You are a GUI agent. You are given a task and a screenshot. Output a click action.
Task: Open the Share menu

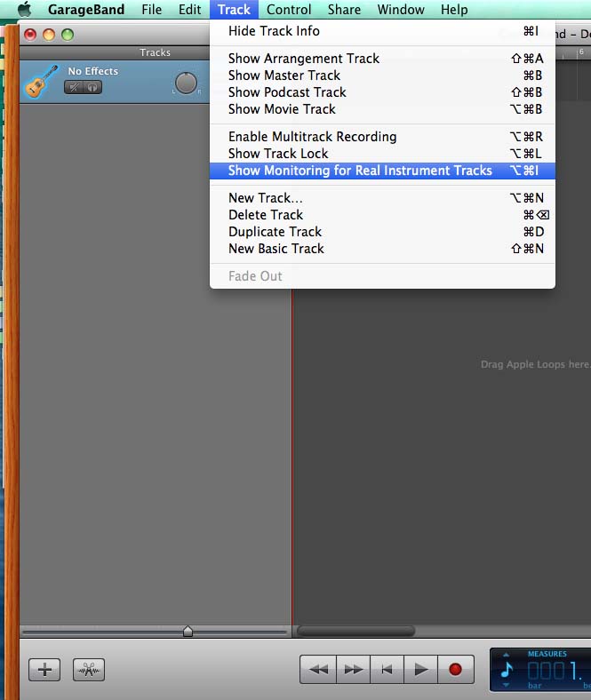pos(344,10)
